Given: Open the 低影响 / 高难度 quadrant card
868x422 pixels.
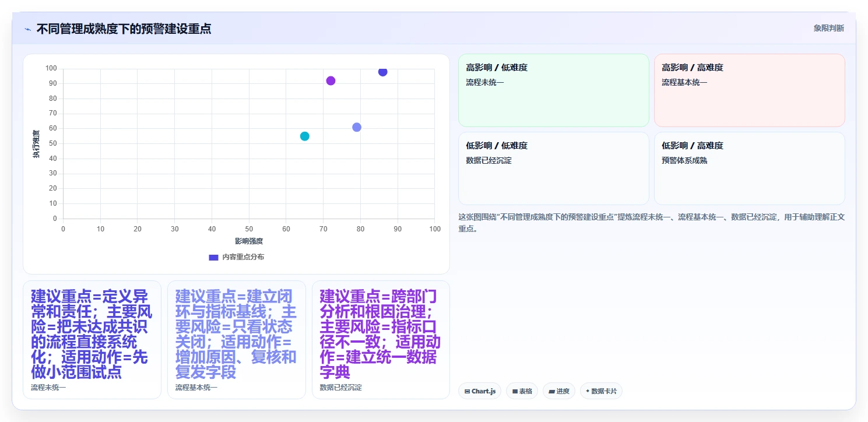Looking at the screenshot, I should 749,168.
